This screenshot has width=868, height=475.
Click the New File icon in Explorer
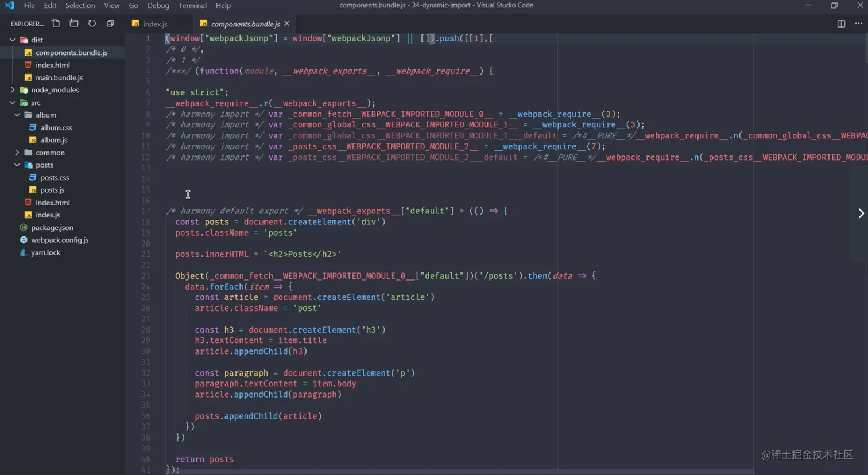click(x=56, y=24)
